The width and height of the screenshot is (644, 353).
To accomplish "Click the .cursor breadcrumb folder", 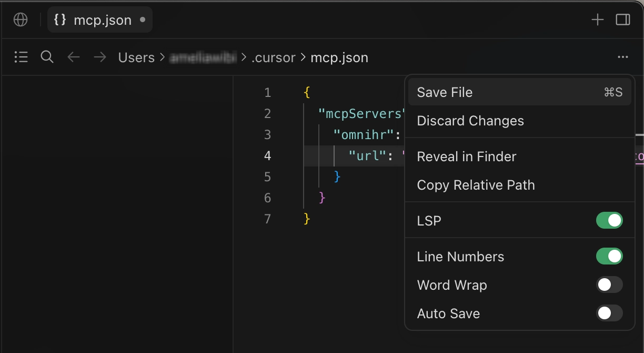I will [x=273, y=57].
